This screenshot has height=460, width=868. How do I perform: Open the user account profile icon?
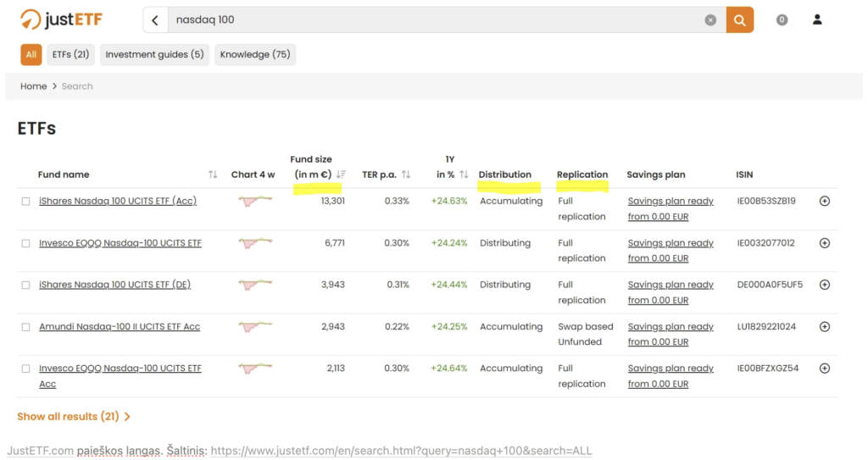pyautogui.click(x=817, y=20)
